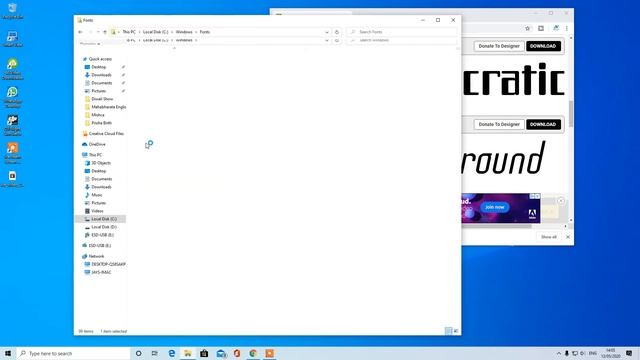Refresh the Fonts folder view
The image size is (640, 360).
(337, 32)
